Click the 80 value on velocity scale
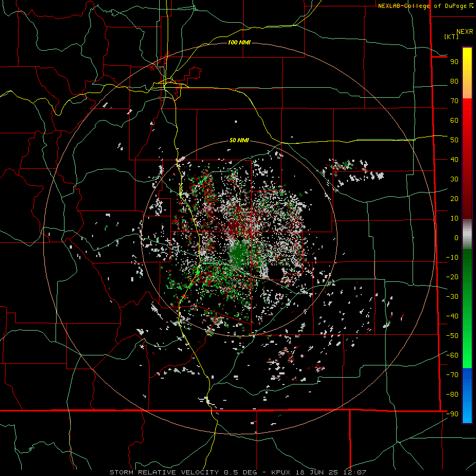476x476 pixels. coord(454,81)
